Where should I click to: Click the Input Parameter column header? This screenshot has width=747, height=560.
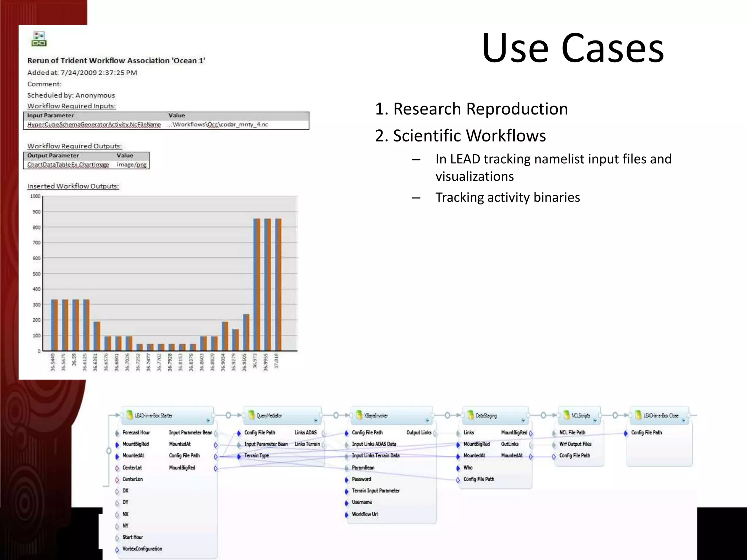51,116
